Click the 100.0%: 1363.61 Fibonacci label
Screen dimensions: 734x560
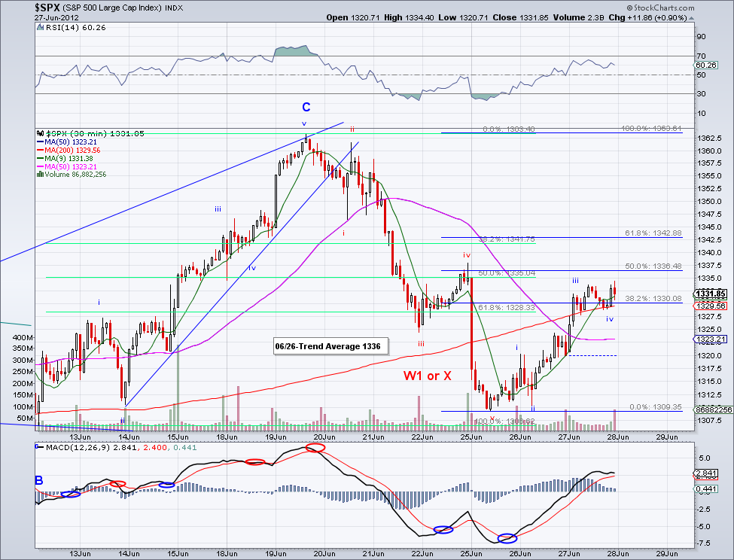[651, 128]
